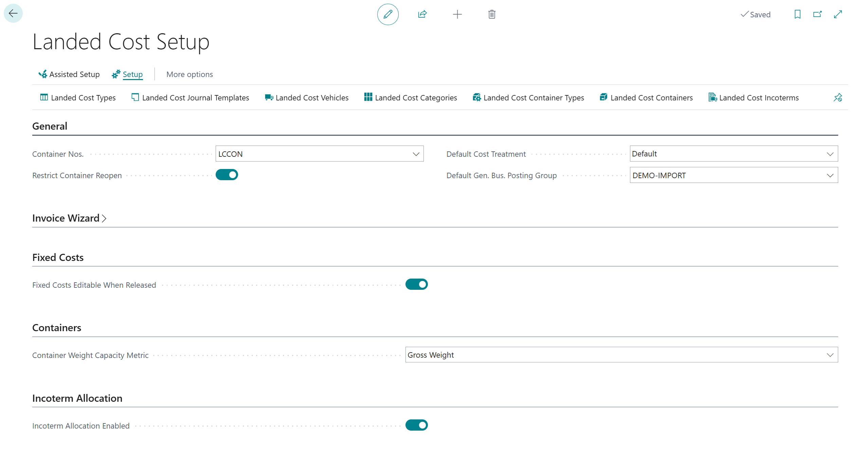Turn off Incoterm Allocation Enabled
Image resolution: width=868 pixels, height=472 pixels.
tap(416, 425)
